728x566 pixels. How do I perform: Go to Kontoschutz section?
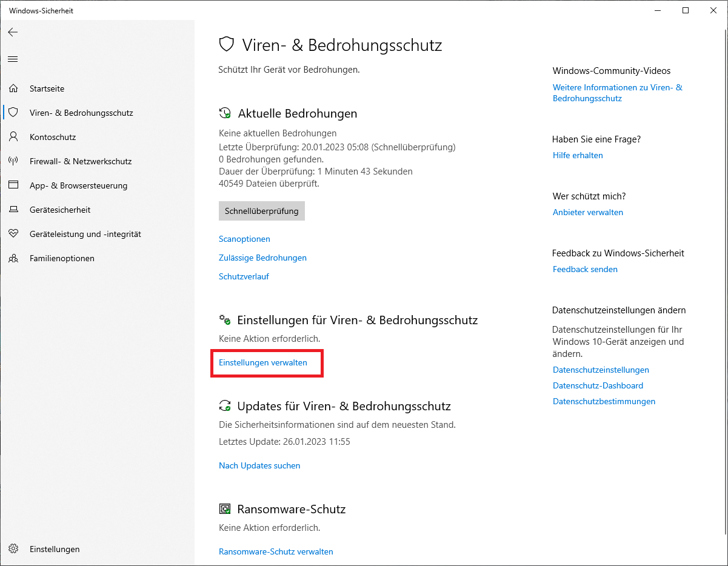coord(97,137)
